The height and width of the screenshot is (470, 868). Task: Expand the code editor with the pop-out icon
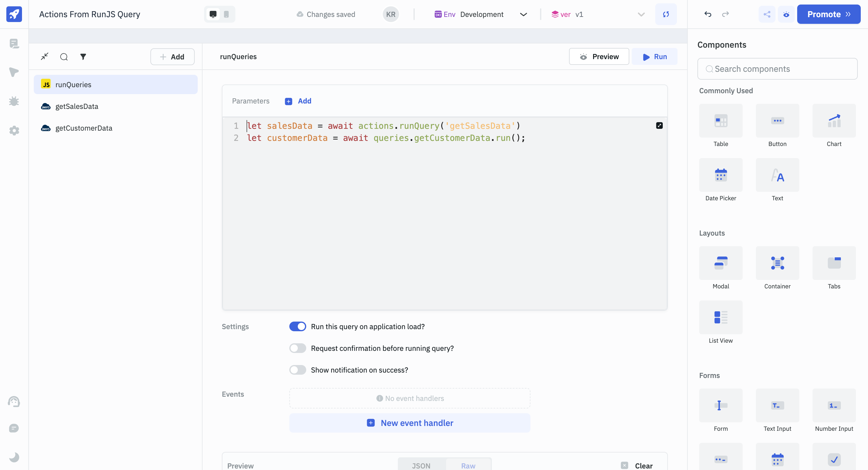click(x=659, y=125)
